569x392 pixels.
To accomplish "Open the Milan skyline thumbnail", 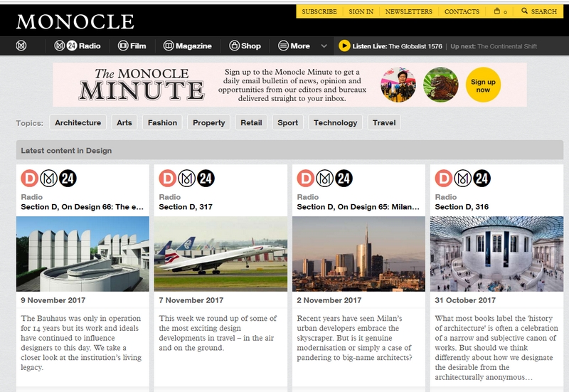I will pos(358,254).
